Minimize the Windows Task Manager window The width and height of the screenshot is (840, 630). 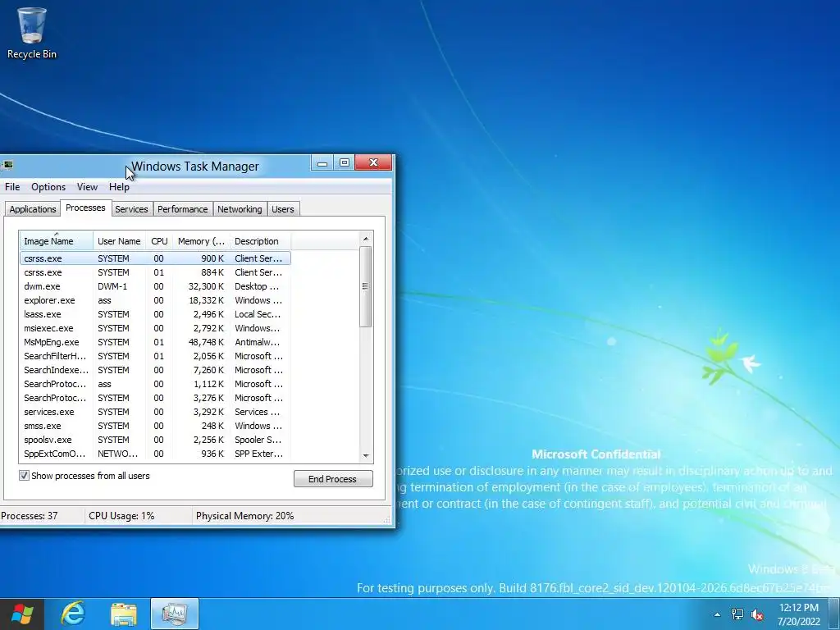click(x=322, y=163)
